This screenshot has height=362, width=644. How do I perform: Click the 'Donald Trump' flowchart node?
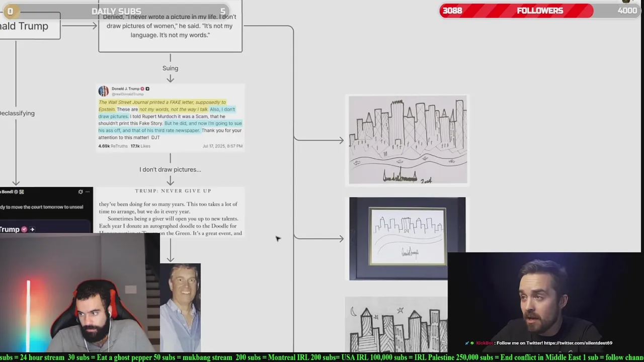click(x=30, y=26)
